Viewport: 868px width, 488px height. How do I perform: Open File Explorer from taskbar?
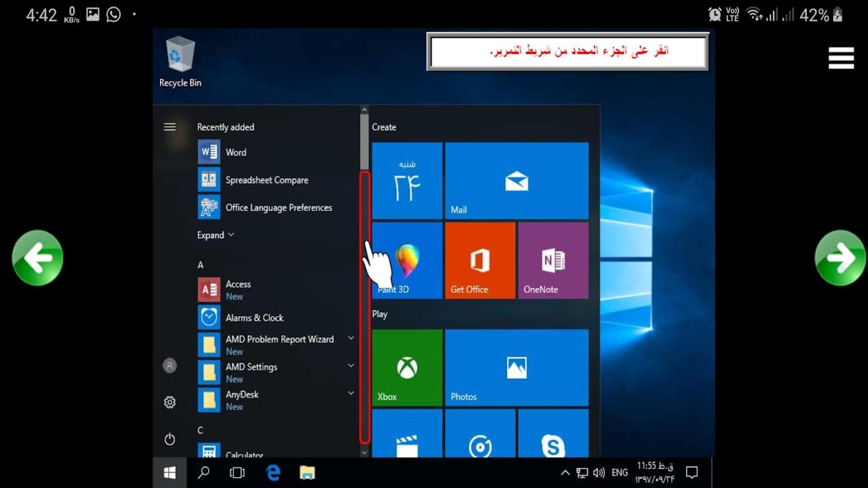(307, 473)
